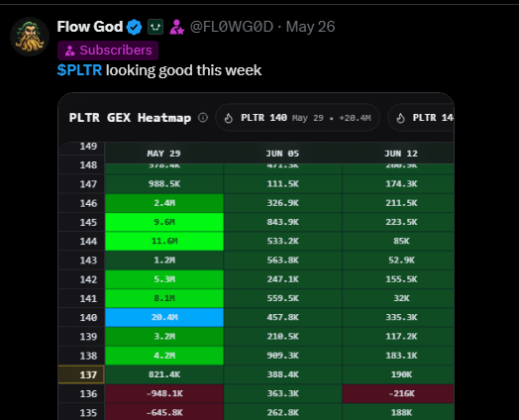This screenshot has height=420, width=519.
Task: Open the $PLTR cashtag link
Action: [x=79, y=70]
